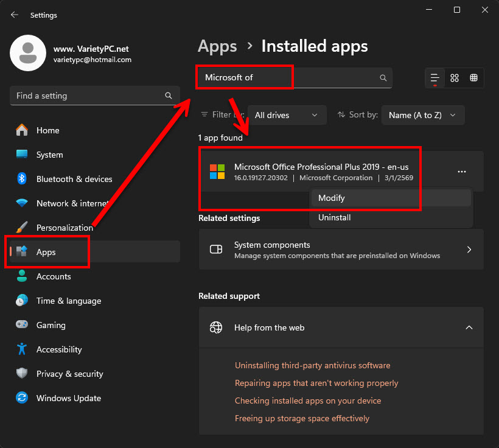Click the varietypc@hotmail.com account email
The image size is (499, 448).
(x=92, y=60)
